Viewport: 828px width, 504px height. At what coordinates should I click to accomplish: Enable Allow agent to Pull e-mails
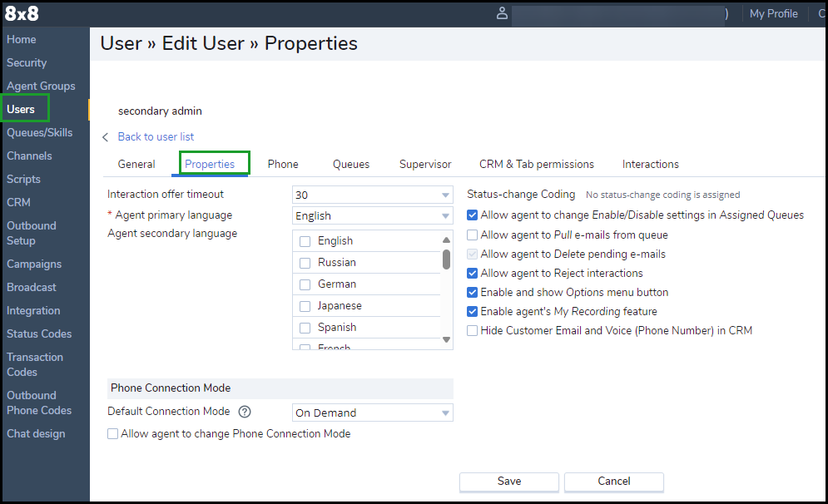click(472, 235)
